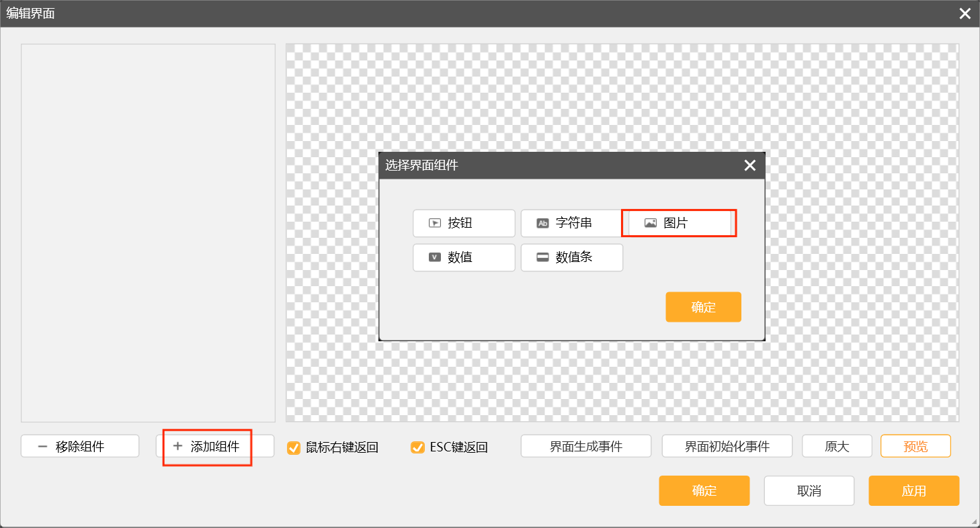Image resolution: width=980 pixels, height=528 pixels.
Task: Click the plus icon for 添加组件
Action: pos(177,446)
